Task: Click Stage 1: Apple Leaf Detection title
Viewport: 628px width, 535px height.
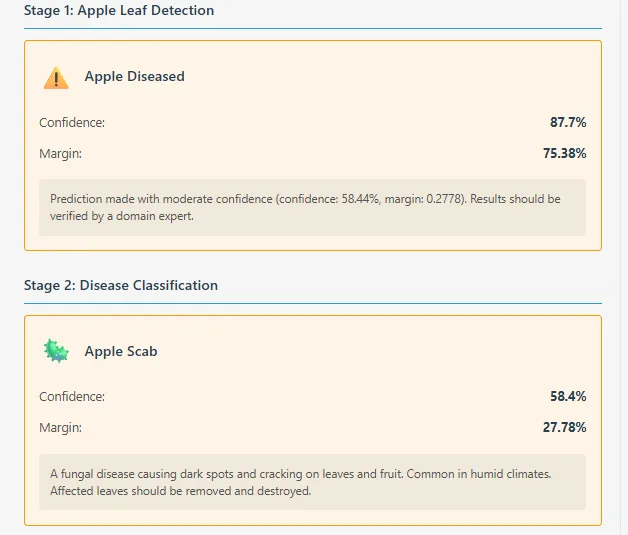Action: (119, 10)
